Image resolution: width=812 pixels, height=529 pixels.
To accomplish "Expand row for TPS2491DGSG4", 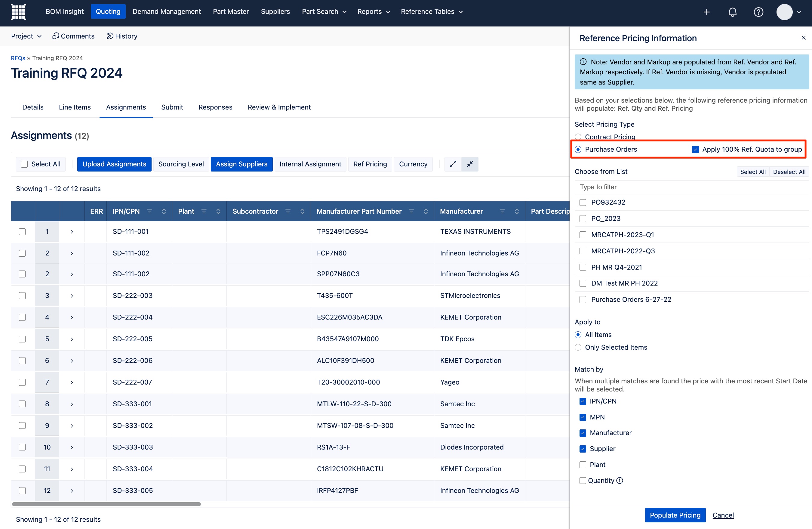I will tap(72, 232).
